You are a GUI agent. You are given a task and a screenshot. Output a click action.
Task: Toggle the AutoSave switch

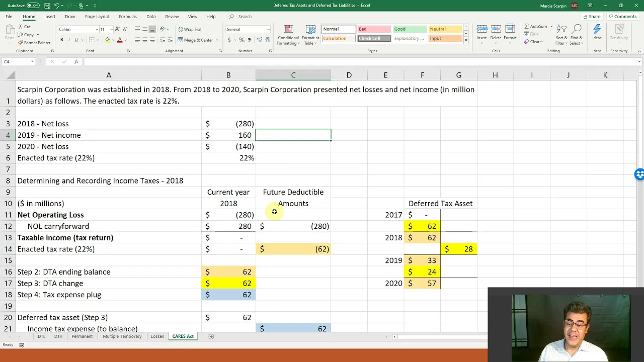(x=33, y=6)
